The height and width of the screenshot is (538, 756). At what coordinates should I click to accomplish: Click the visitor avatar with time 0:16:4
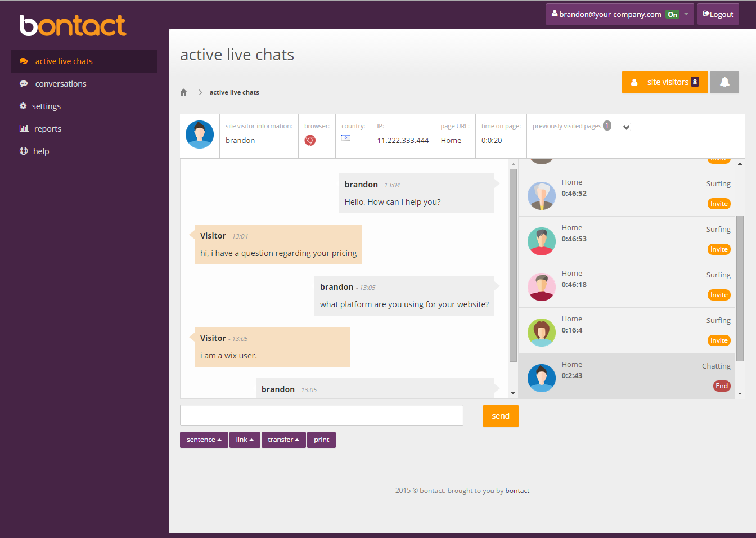pos(542,333)
